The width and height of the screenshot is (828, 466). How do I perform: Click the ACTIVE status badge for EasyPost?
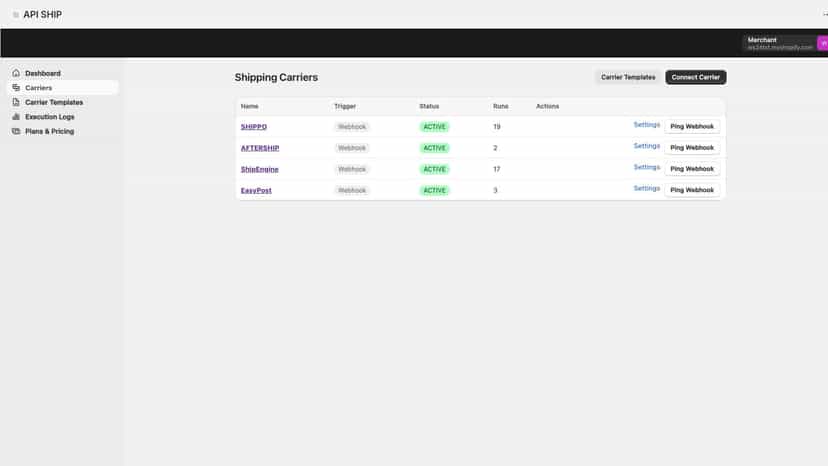[435, 190]
